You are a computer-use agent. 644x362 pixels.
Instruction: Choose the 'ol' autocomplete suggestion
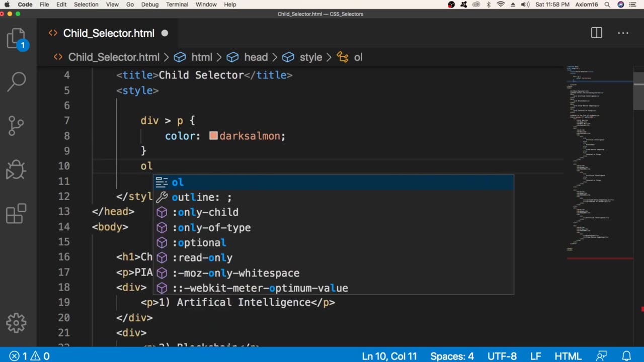point(334,182)
